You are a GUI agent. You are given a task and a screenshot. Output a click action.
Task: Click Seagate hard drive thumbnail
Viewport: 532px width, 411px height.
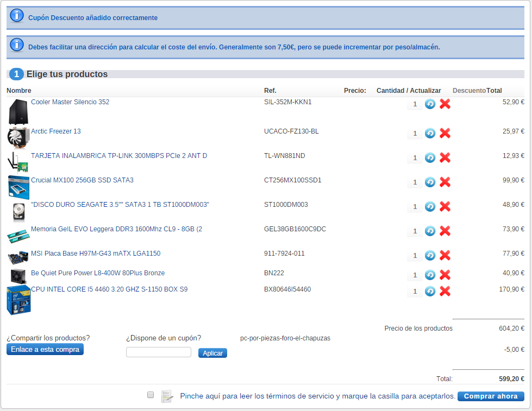pyautogui.click(x=19, y=212)
